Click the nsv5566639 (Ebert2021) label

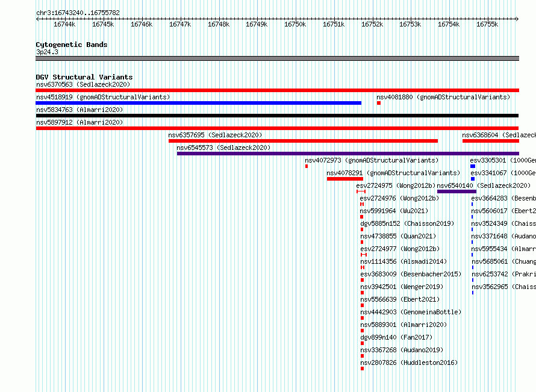400,299
